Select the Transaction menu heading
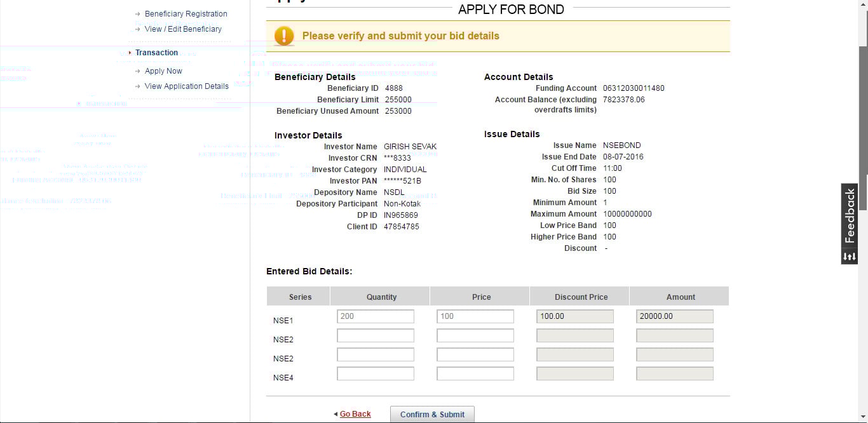This screenshot has width=868, height=423. click(156, 53)
